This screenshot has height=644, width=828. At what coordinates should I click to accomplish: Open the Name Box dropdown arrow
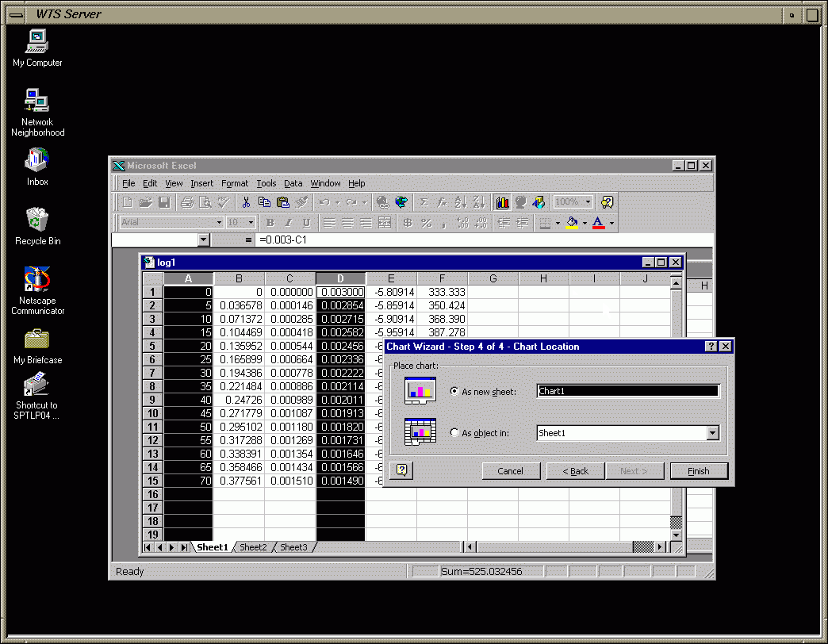click(x=204, y=240)
